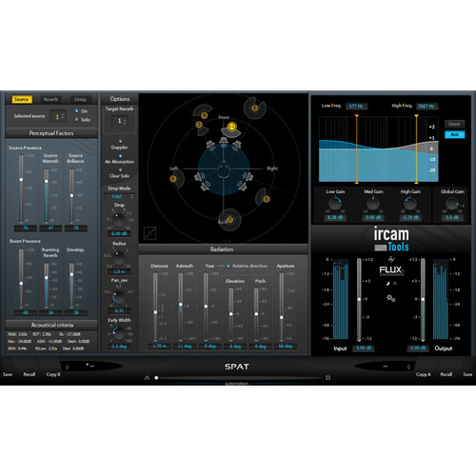Enable the Doppler option
The image size is (476, 476).
point(120,141)
